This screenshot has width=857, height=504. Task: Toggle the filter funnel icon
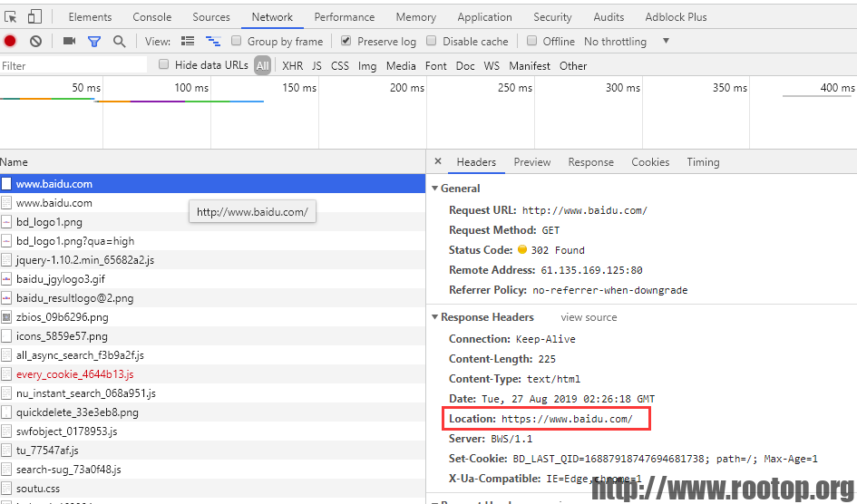click(x=94, y=42)
